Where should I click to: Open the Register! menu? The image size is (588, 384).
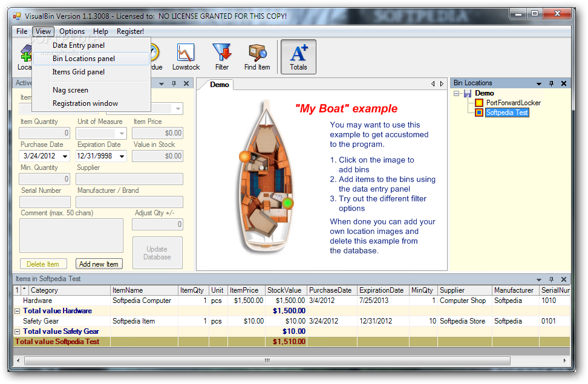click(x=130, y=31)
